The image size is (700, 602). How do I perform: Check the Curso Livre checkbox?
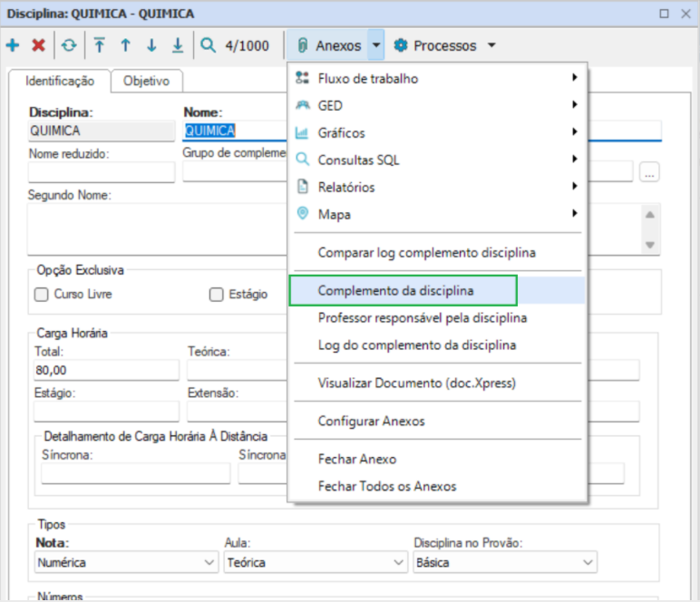click(42, 295)
